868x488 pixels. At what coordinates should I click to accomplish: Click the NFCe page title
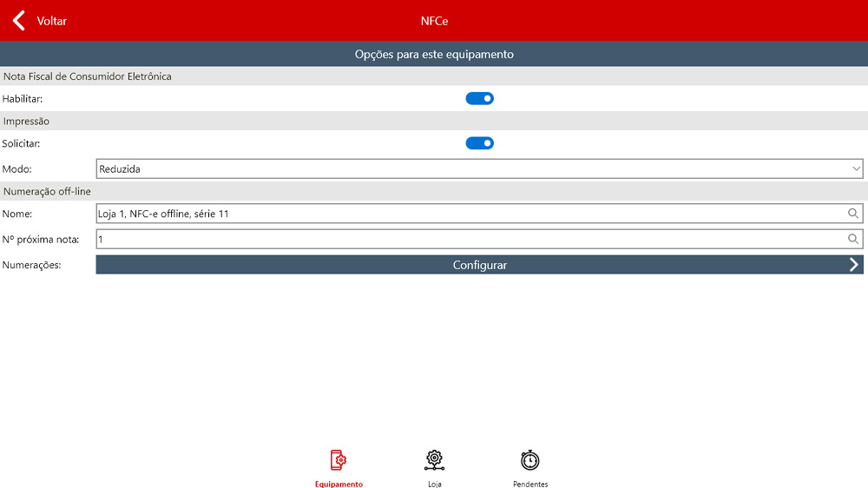[434, 21]
